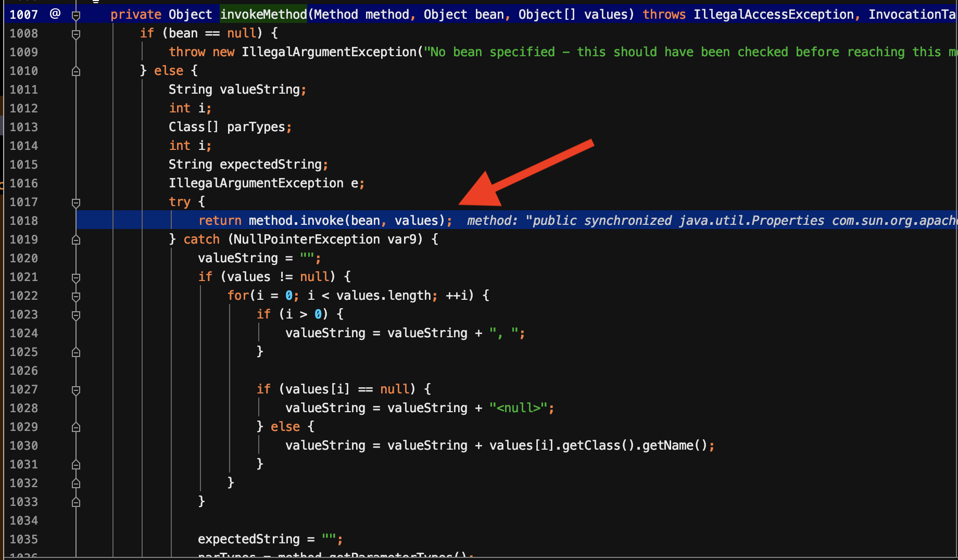Screen dimensions: 958x560
Task: Click the expectedString assignment on line 1035
Action: (249, 539)
